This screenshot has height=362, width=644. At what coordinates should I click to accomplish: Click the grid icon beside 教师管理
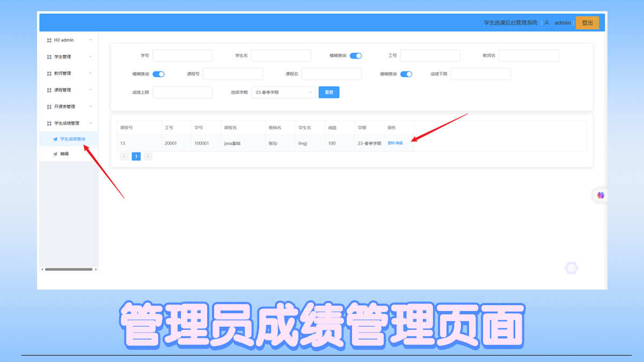49,73
